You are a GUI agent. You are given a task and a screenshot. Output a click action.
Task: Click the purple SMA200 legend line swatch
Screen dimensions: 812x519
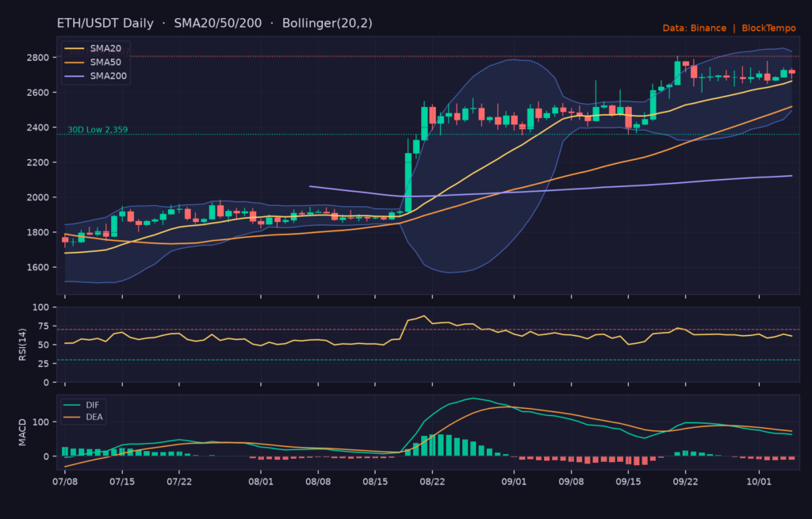(x=74, y=77)
